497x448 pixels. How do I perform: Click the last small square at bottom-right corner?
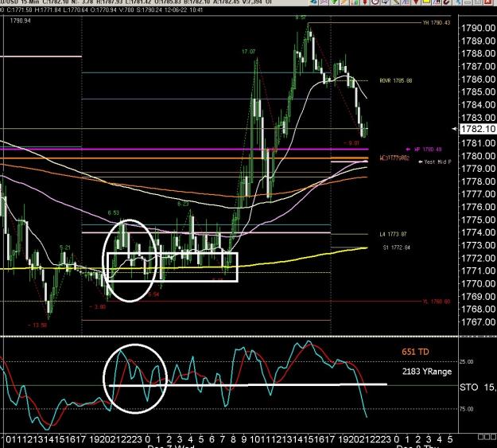tap(494, 437)
